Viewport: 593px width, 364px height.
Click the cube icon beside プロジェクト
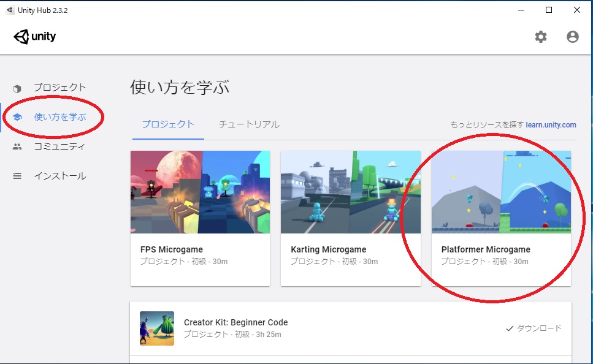(x=17, y=89)
